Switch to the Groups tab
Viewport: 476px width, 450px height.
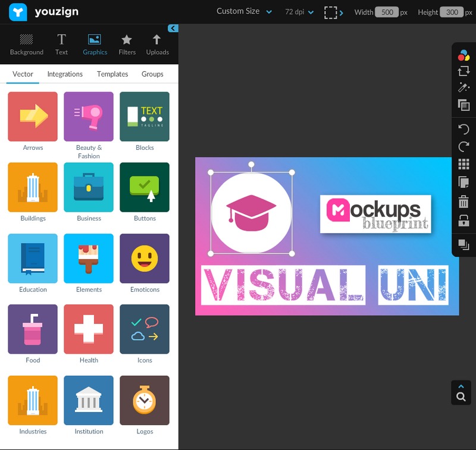pyautogui.click(x=152, y=74)
